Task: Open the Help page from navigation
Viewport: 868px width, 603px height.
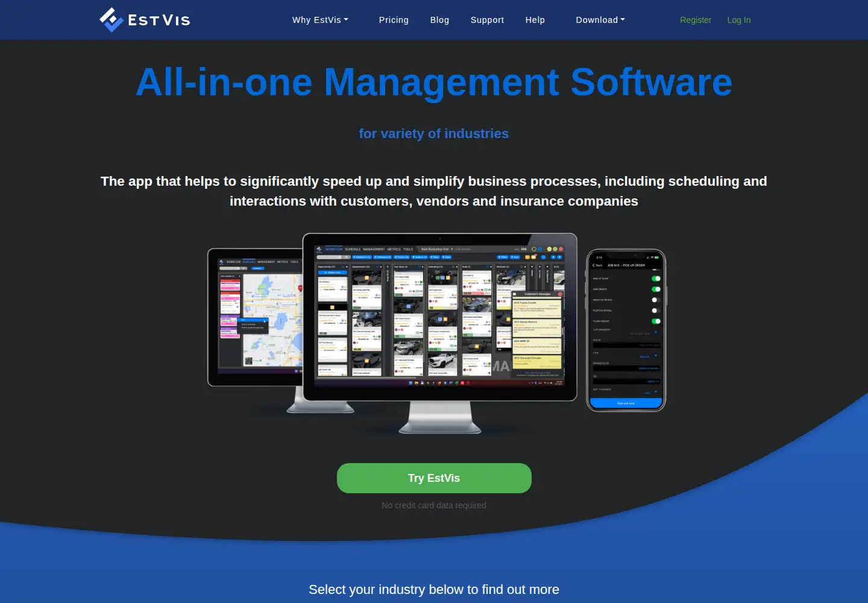Action: coord(535,20)
